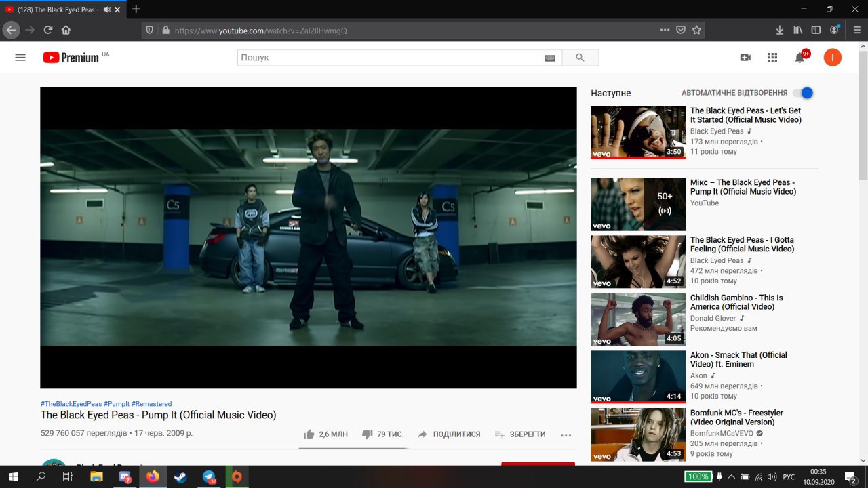Open the account avatar menu
The height and width of the screenshot is (488, 868).
(833, 58)
